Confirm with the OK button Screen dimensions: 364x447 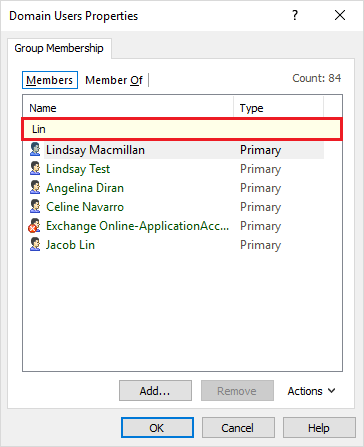[x=157, y=428]
